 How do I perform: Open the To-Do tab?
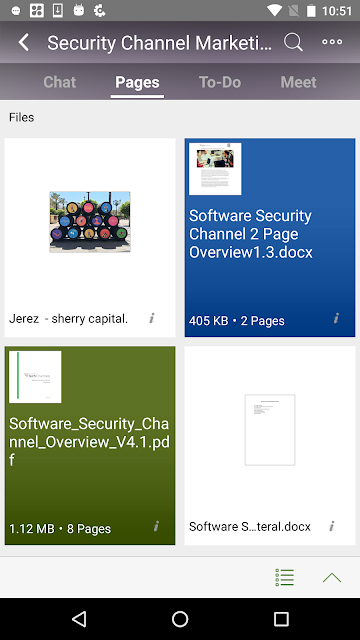[x=220, y=82]
